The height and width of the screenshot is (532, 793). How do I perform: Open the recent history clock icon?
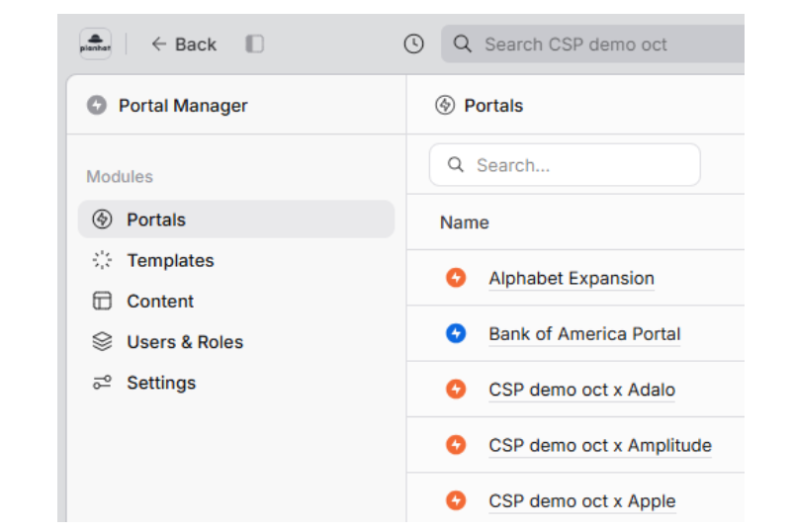pyautogui.click(x=413, y=44)
